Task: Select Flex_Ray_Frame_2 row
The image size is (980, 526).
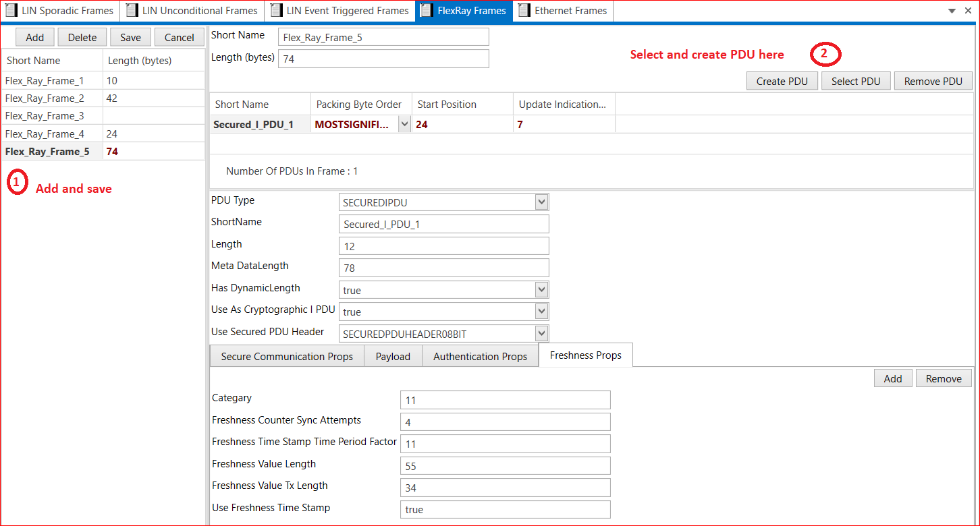Action: (x=103, y=98)
